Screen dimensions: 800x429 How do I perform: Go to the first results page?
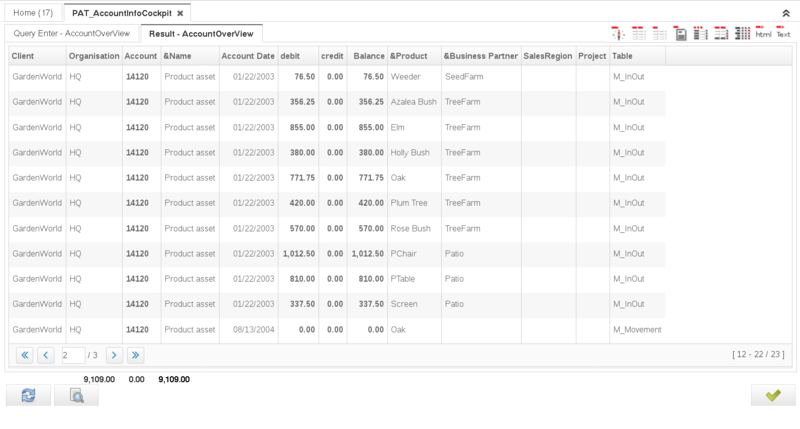pyautogui.click(x=24, y=355)
